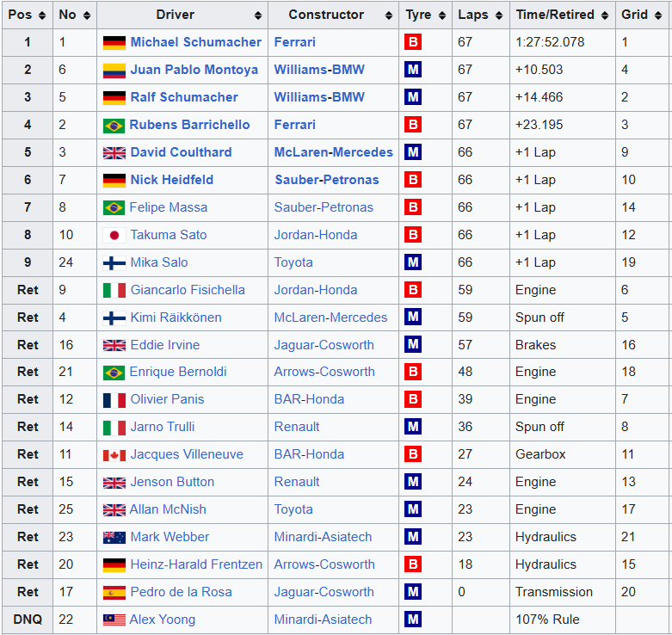Click the Driver column header

182,15
